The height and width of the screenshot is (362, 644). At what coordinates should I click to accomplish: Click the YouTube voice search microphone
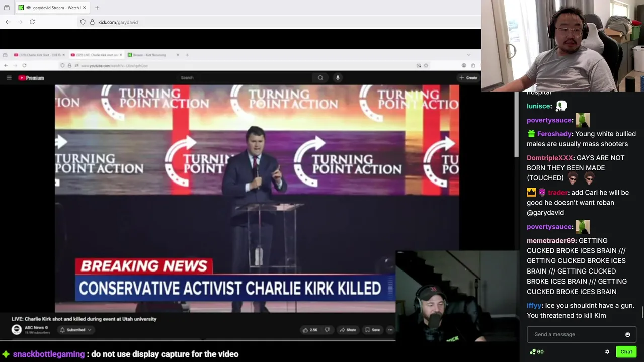coord(338,78)
